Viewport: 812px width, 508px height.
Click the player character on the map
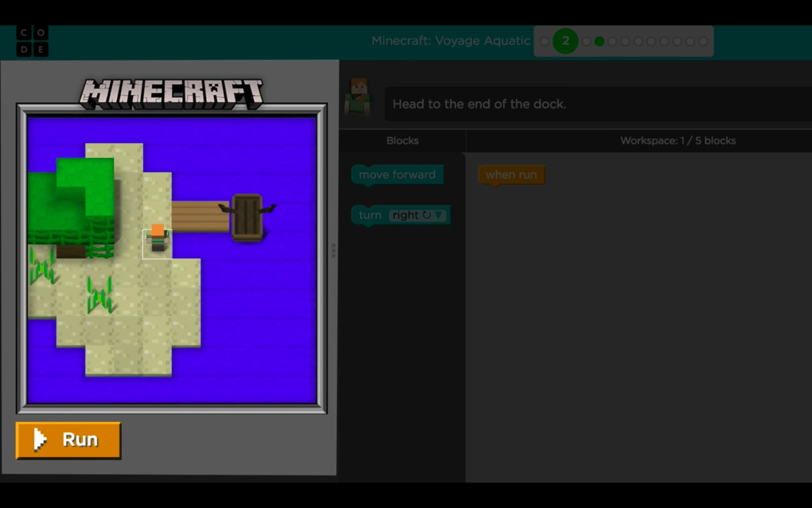click(157, 239)
